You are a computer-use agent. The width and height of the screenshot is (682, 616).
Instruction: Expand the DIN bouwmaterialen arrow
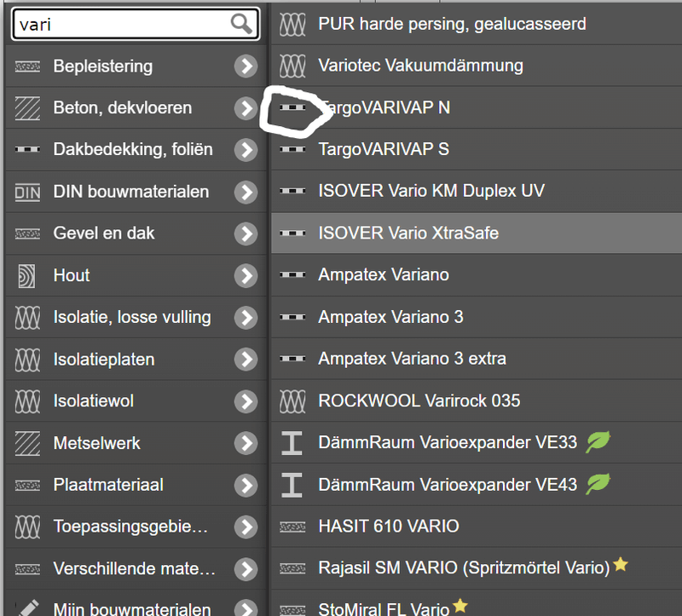tap(246, 193)
